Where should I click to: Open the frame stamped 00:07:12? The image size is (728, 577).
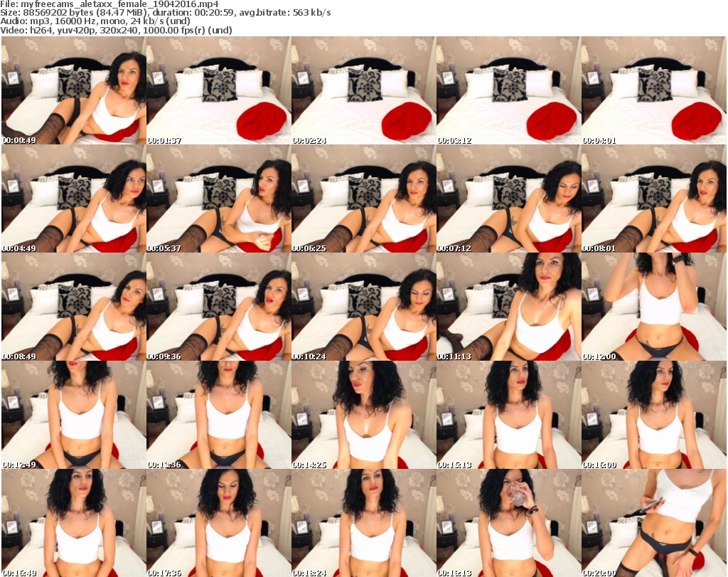pyautogui.click(x=508, y=198)
